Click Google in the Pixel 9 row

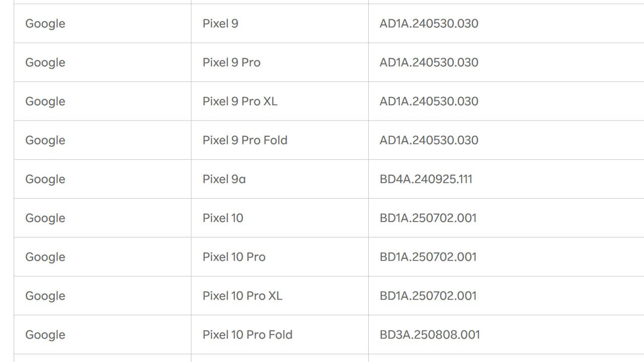pyautogui.click(x=45, y=24)
